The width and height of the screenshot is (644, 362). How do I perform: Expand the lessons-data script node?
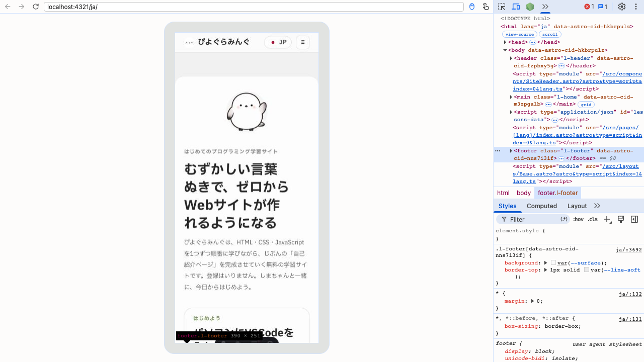pos(511,112)
